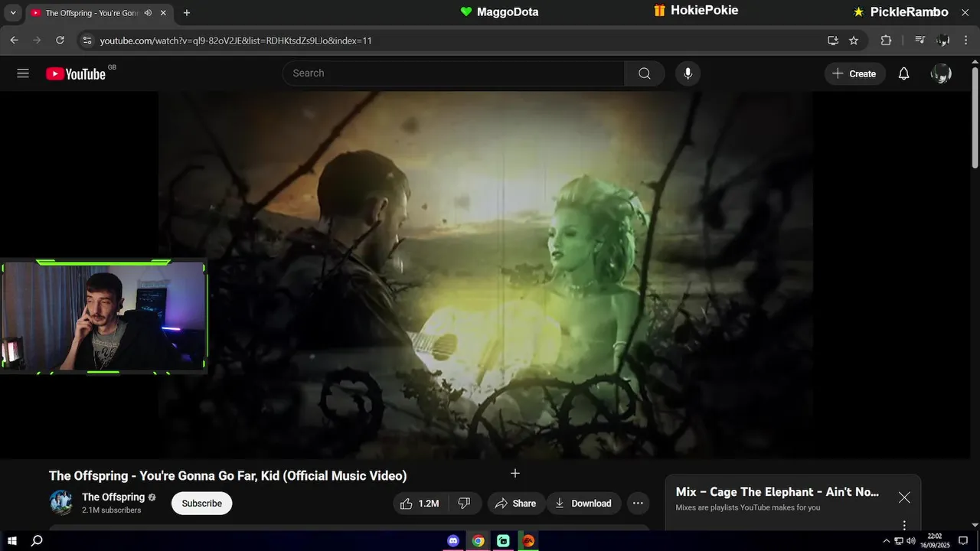Viewport: 980px width, 551px height.
Task: Open Chrome from the taskbar
Action: pyautogui.click(x=478, y=541)
